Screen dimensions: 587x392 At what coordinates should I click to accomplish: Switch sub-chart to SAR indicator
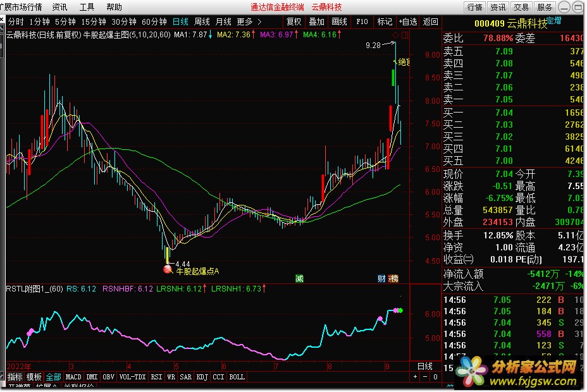point(186,377)
